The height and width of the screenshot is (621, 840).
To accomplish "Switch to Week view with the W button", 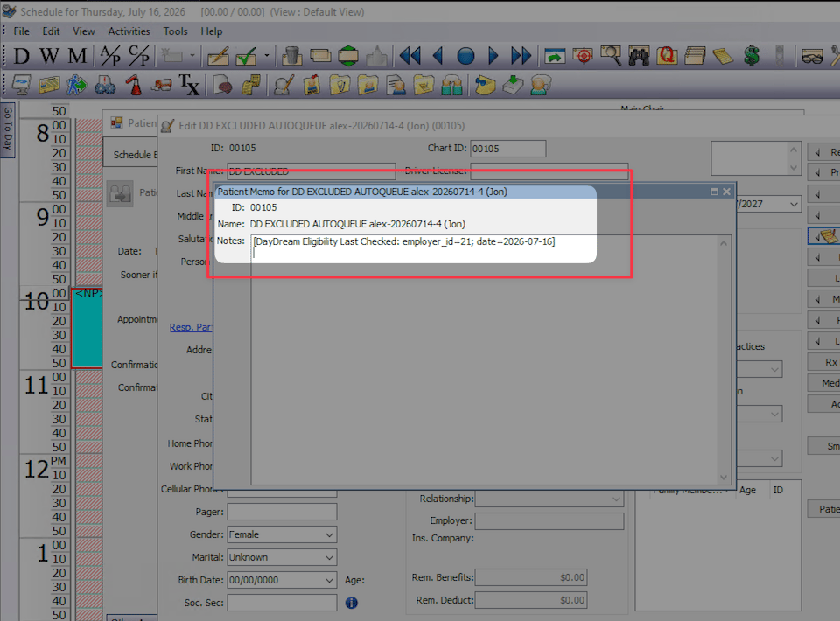I will point(49,56).
